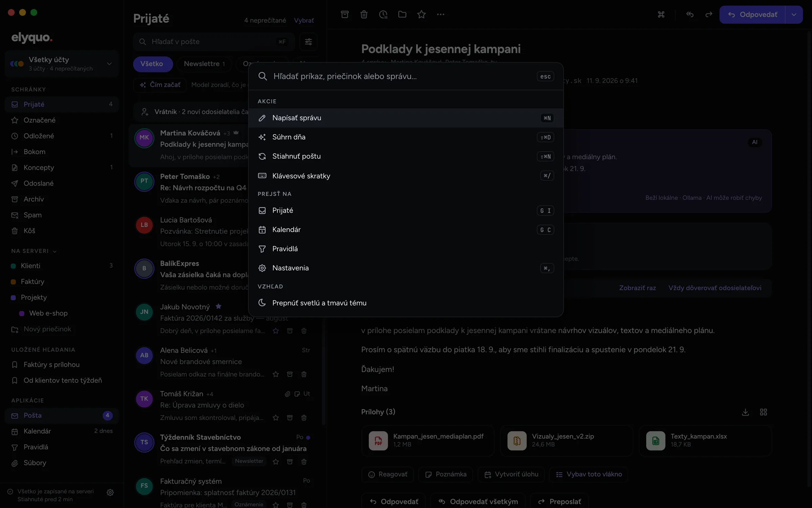The height and width of the screenshot is (508, 812).
Task: Open Pravidlá from the command palette
Action: coord(406,249)
